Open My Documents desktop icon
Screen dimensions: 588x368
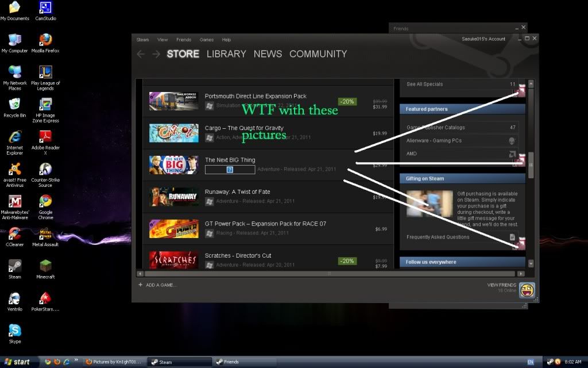pos(14,11)
